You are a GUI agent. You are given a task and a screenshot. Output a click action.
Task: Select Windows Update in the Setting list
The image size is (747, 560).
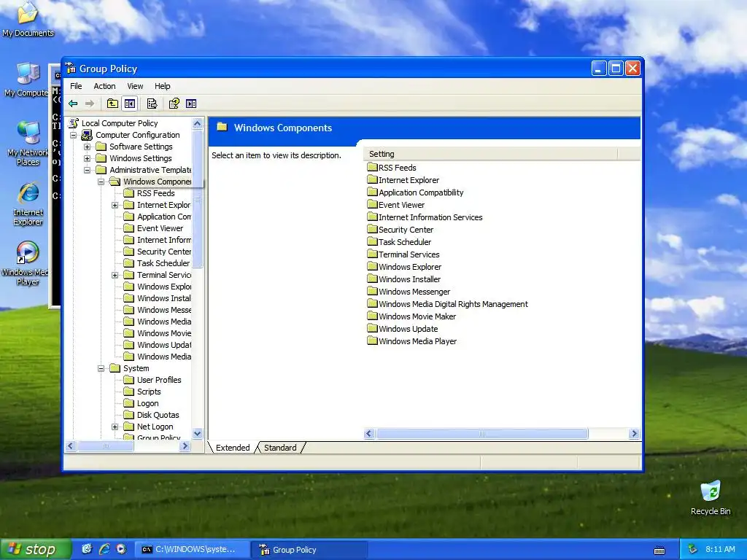pyautogui.click(x=403, y=329)
